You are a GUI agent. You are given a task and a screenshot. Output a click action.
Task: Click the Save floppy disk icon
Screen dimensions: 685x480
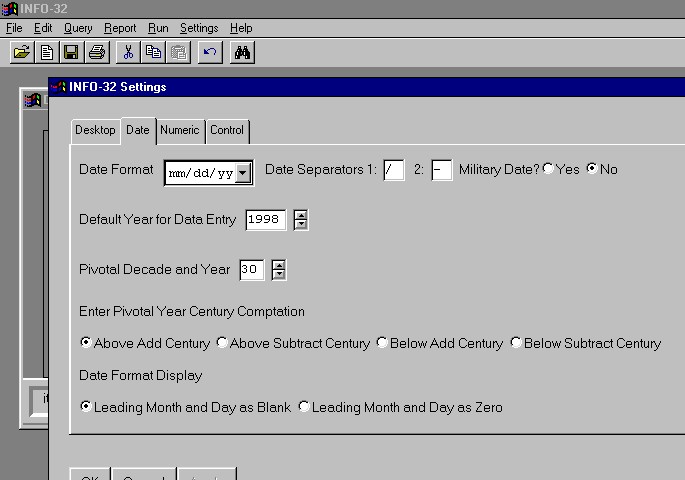pyautogui.click(x=72, y=52)
